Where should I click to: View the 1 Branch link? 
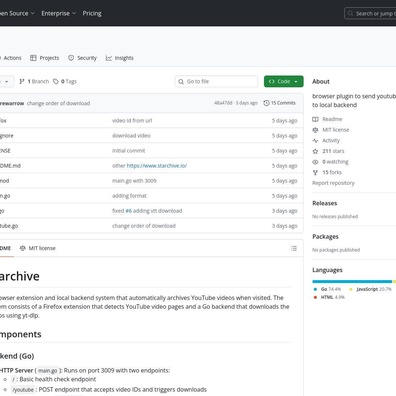click(x=34, y=81)
